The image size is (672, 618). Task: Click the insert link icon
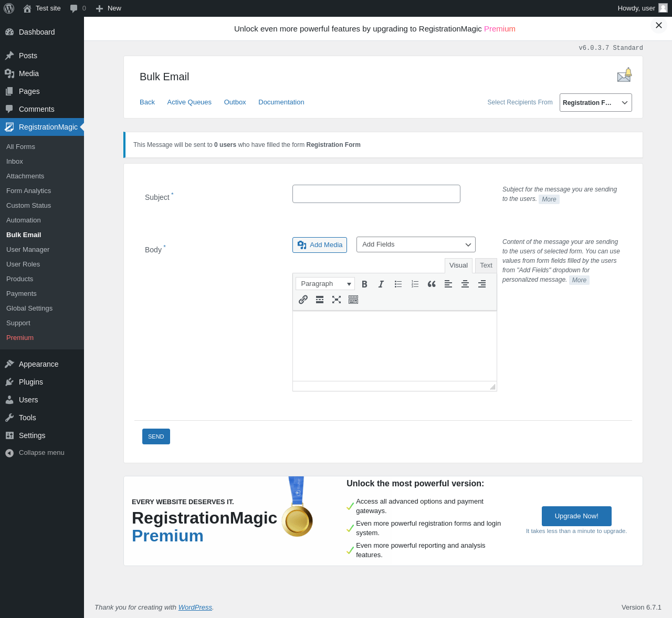tap(303, 300)
